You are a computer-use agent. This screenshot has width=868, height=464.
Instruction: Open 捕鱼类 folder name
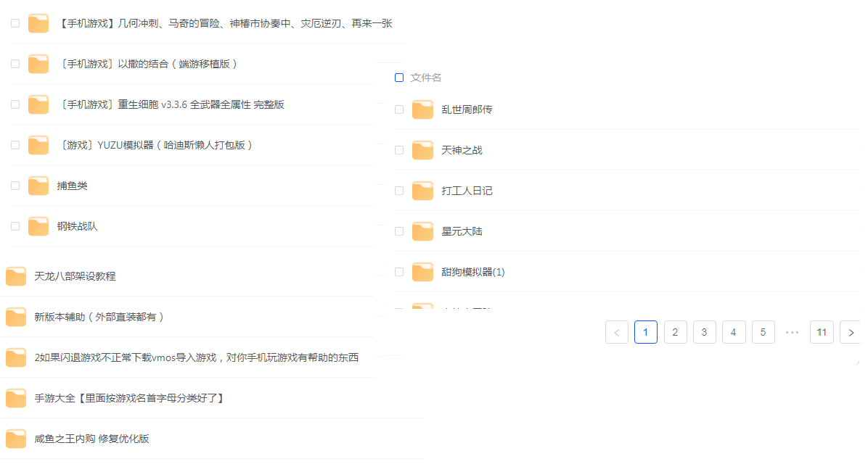pyautogui.click(x=73, y=186)
